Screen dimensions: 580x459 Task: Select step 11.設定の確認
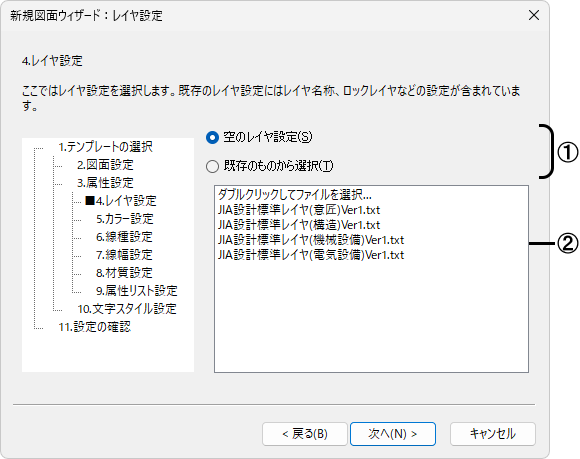coord(95,327)
